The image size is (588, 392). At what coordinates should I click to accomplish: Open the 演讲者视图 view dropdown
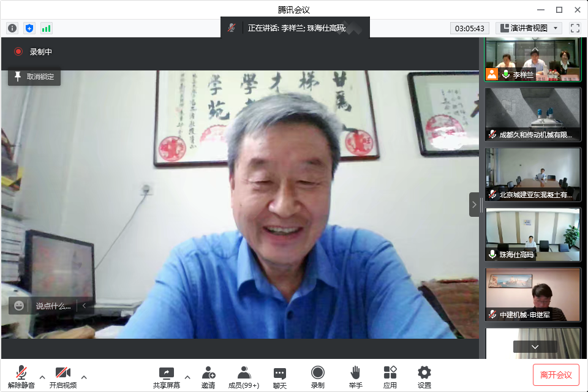(529, 28)
